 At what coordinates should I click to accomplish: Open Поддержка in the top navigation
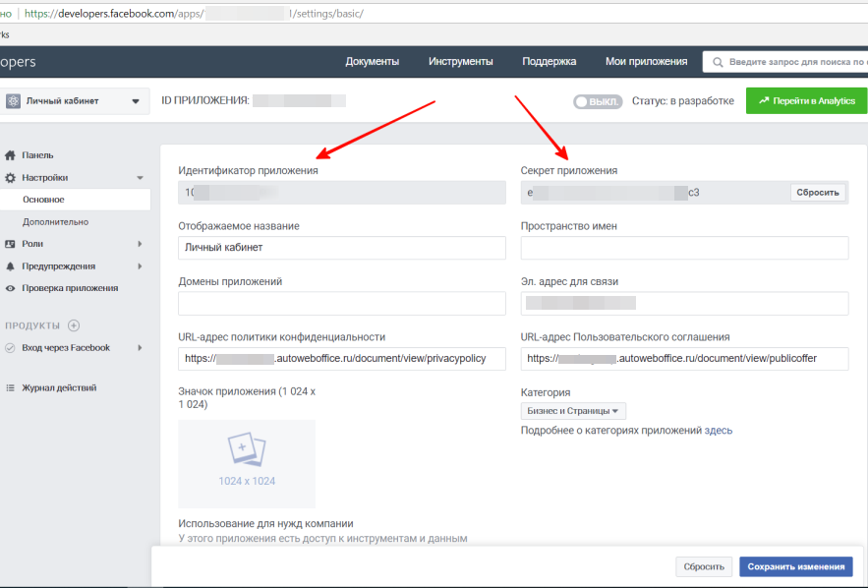550,62
